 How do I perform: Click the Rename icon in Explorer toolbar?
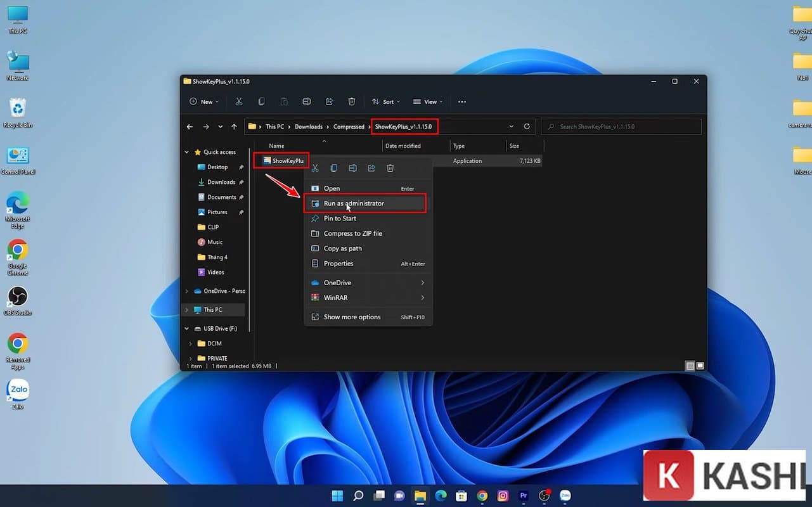(x=306, y=101)
